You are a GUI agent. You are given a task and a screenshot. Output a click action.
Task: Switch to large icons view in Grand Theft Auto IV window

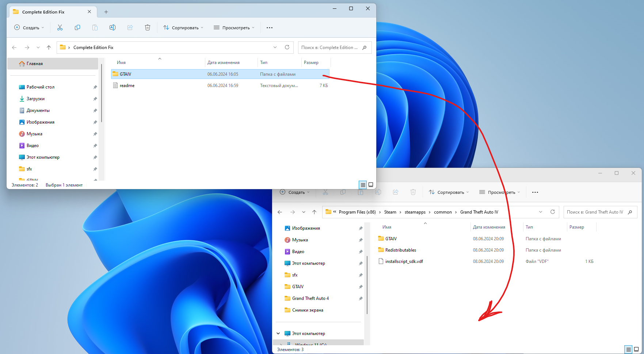[x=636, y=349]
